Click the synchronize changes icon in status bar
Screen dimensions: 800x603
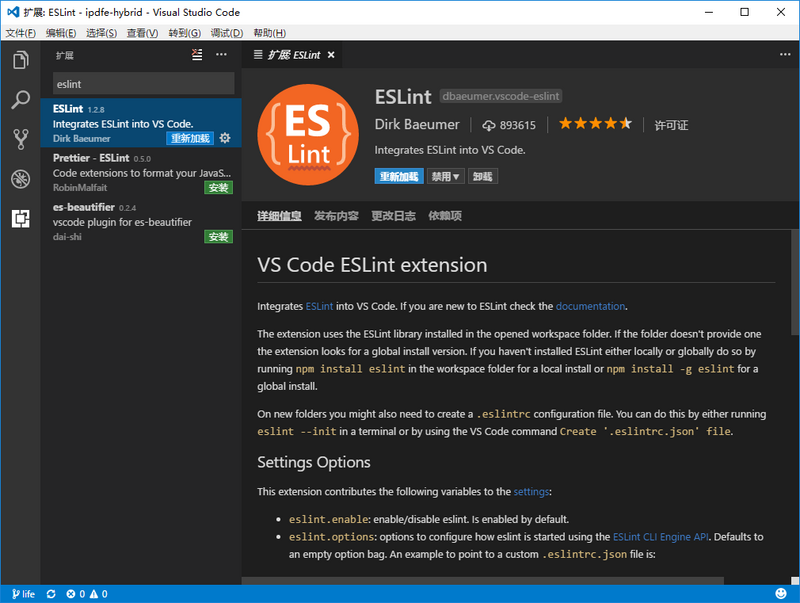51,594
